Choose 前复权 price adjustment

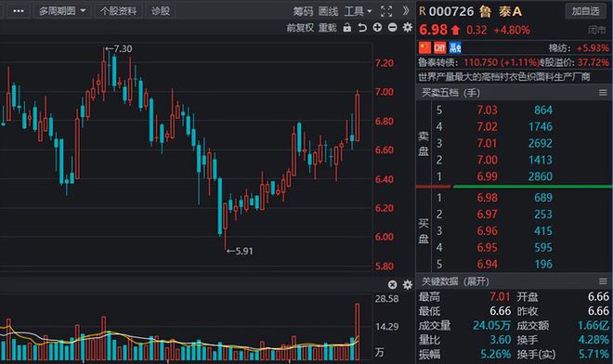(x=300, y=28)
